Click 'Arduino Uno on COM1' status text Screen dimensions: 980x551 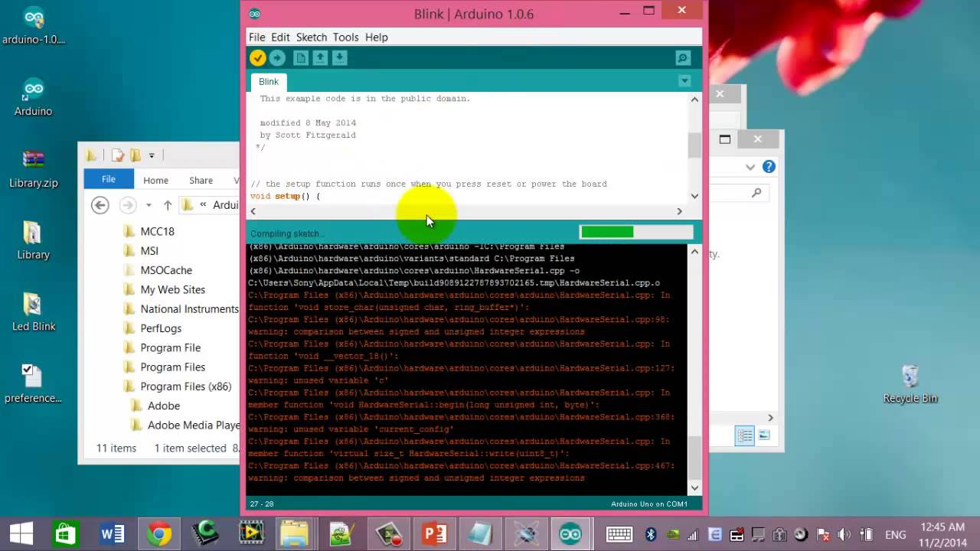click(x=649, y=504)
